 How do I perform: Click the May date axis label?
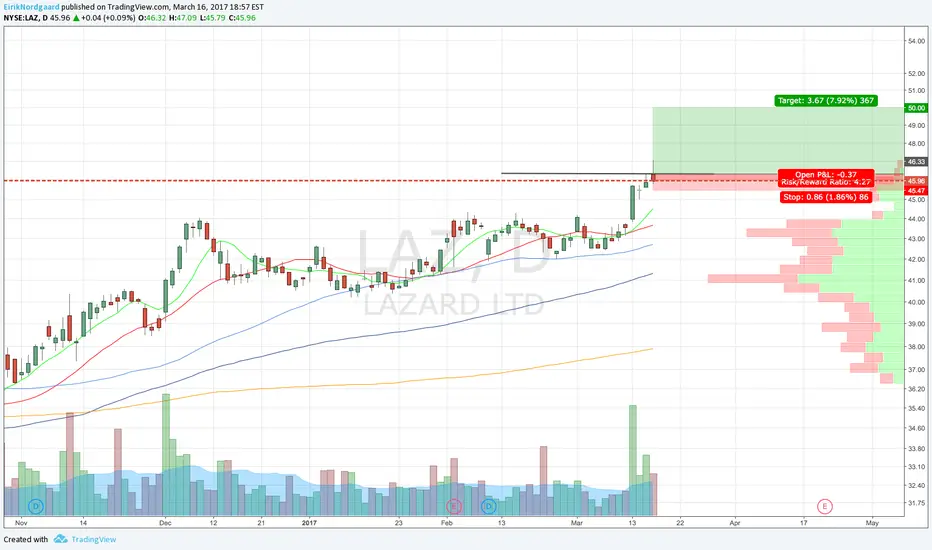[x=872, y=523]
